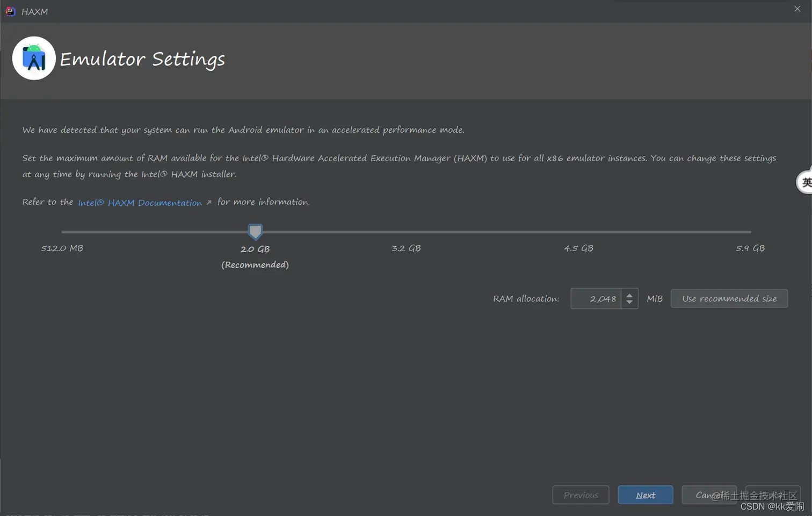Click the Emulator Settings heading text
Image resolution: width=812 pixels, height=516 pixels.
pos(142,59)
